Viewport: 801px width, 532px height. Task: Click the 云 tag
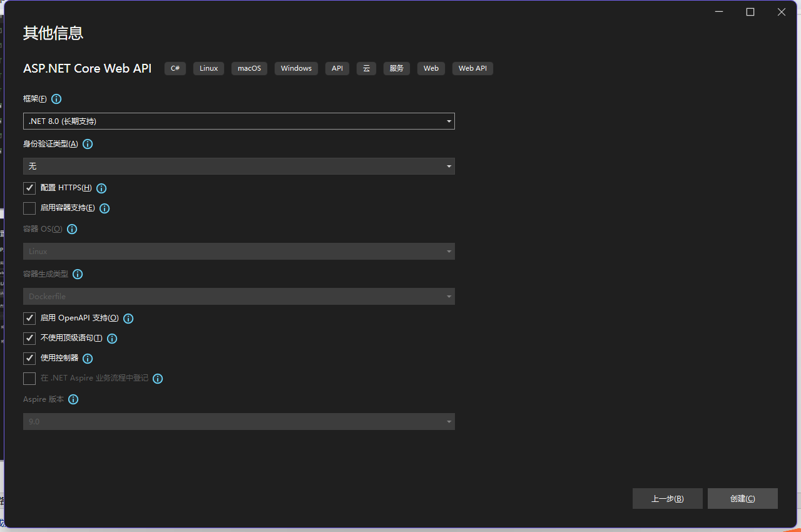[x=366, y=68]
